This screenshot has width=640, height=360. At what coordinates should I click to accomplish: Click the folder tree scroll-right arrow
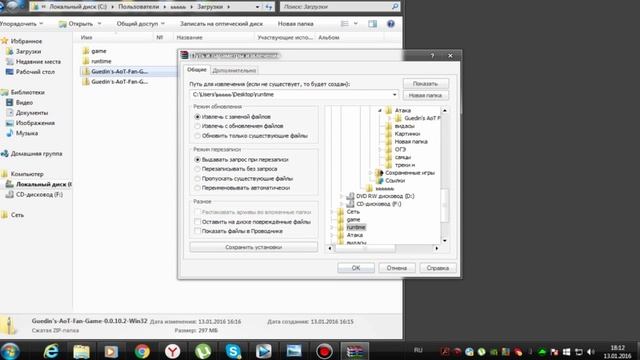click(437, 248)
